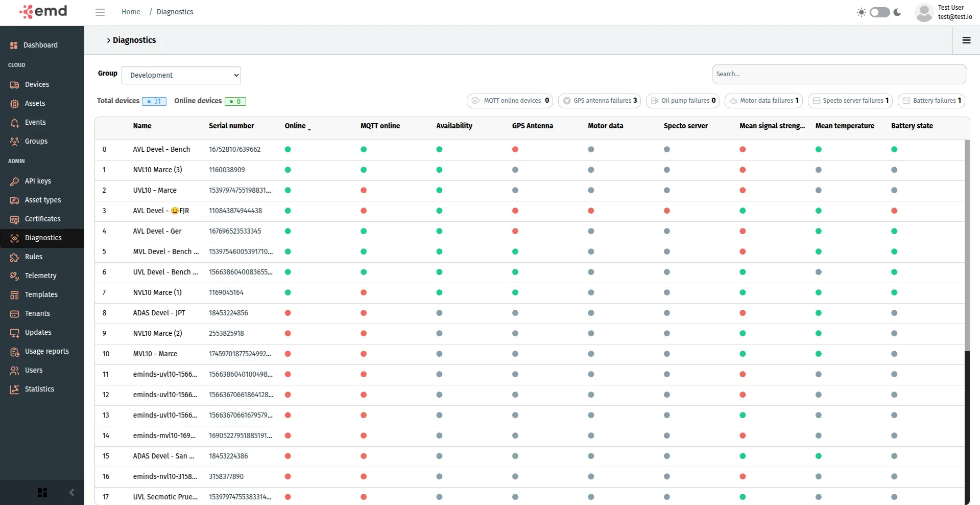Click the Diagnostics sidebar icon
Screen dimensions: 980x505
(x=14, y=238)
